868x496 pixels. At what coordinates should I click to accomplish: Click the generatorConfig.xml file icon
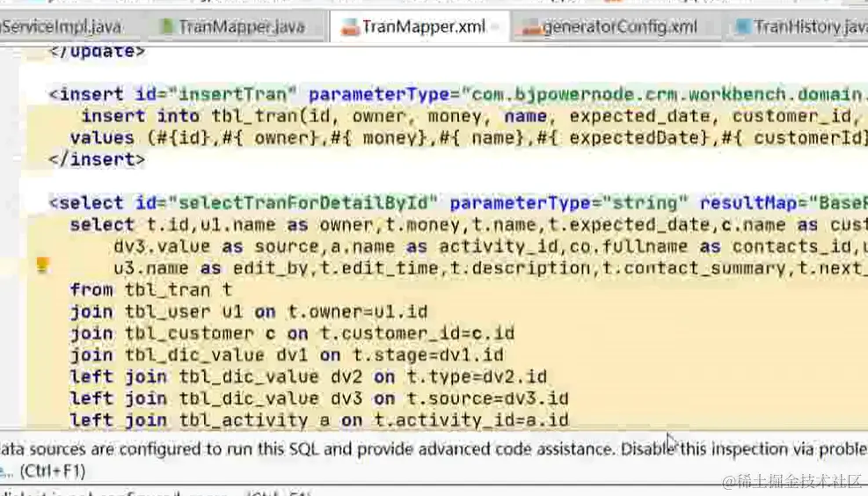tap(531, 27)
